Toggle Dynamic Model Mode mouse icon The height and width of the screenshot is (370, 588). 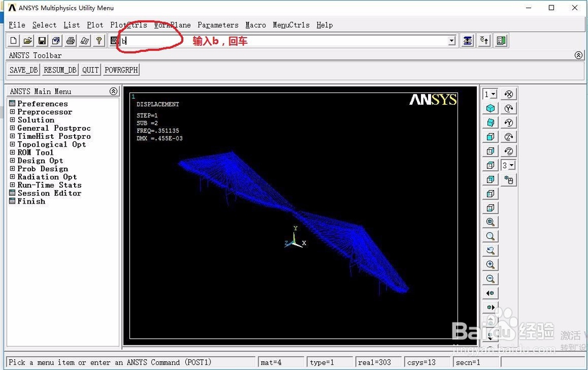(509, 180)
